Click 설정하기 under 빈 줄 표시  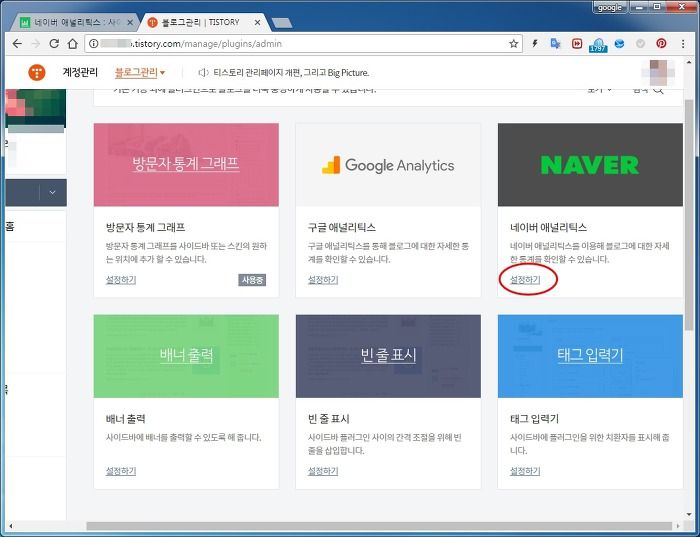tap(323, 471)
